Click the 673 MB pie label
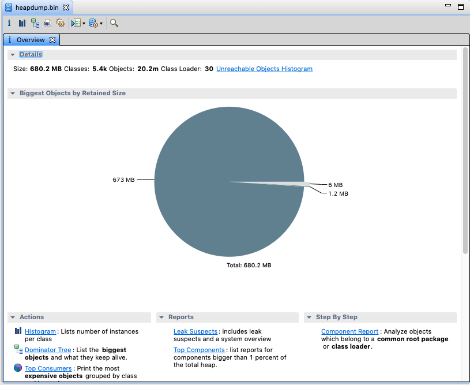Screen dimensions: 470x385 coord(123,180)
